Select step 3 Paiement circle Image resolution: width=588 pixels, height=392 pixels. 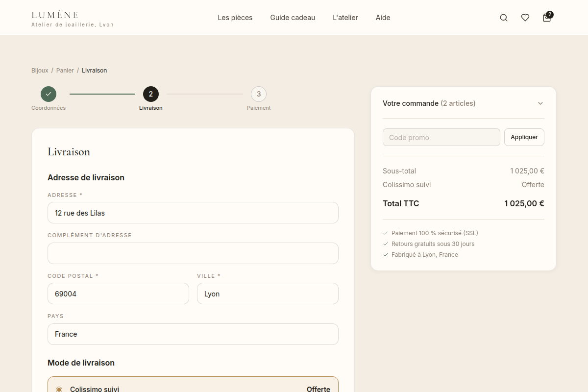pyautogui.click(x=259, y=94)
